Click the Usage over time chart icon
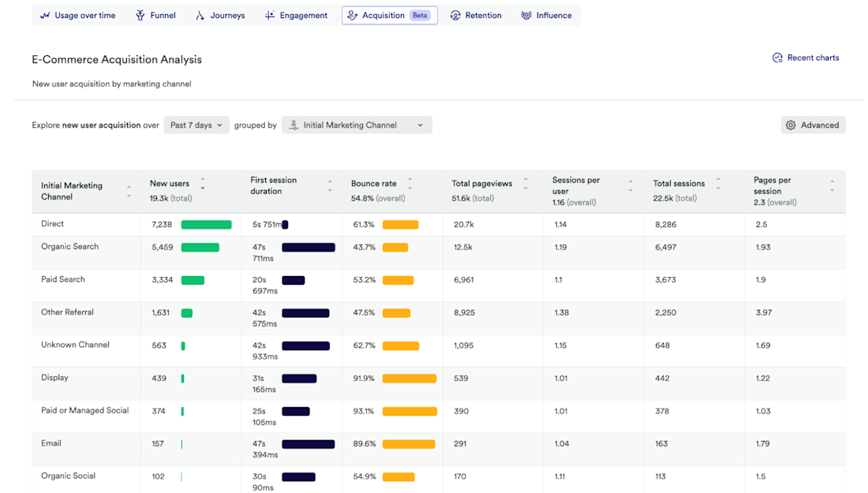The image size is (868, 493). (x=45, y=16)
